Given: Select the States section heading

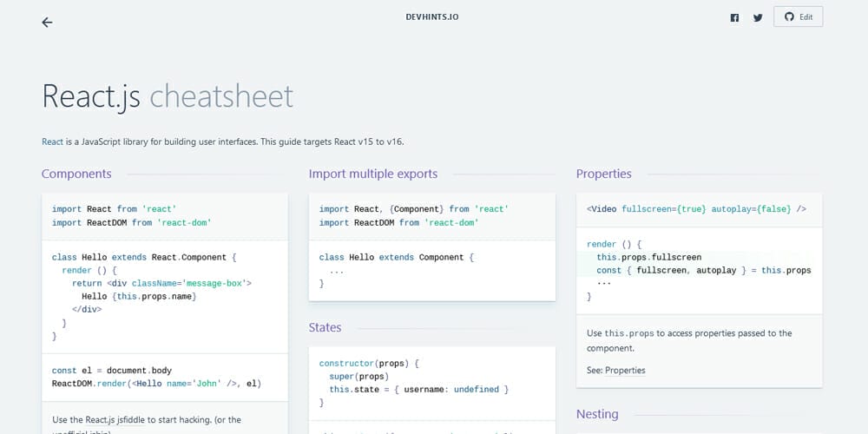Looking at the screenshot, I should (325, 327).
